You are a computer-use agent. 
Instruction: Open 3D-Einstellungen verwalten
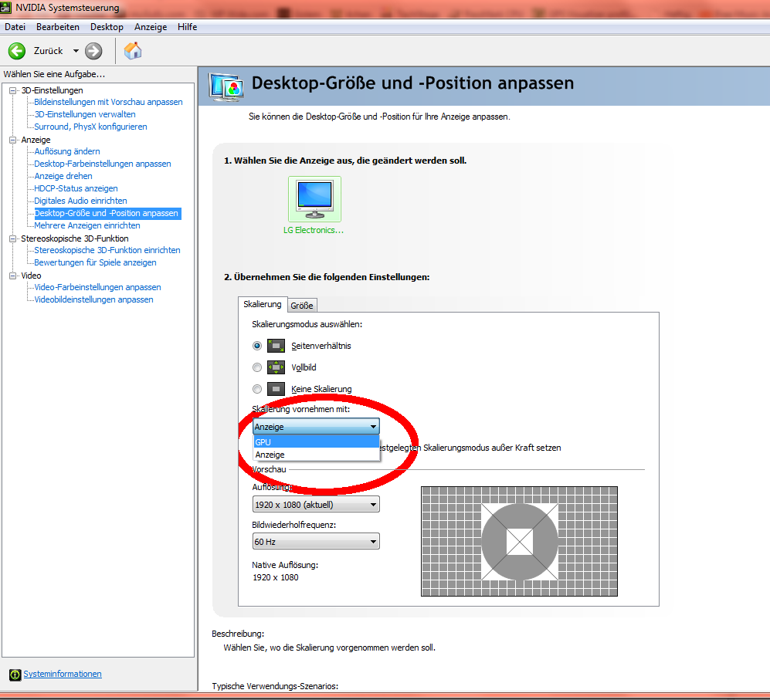pos(84,114)
